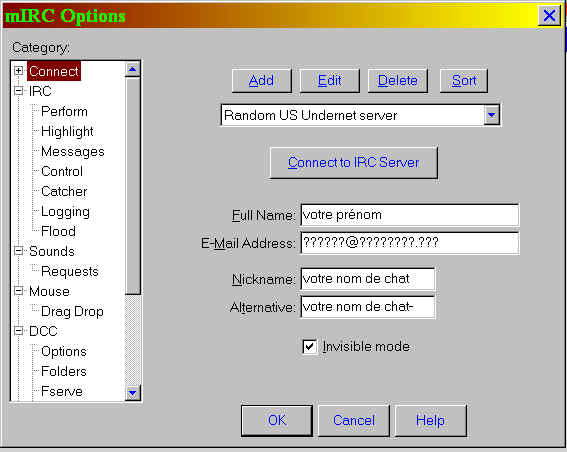This screenshot has width=567, height=452.
Task: Select the IRC category
Action: pos(40,91)
